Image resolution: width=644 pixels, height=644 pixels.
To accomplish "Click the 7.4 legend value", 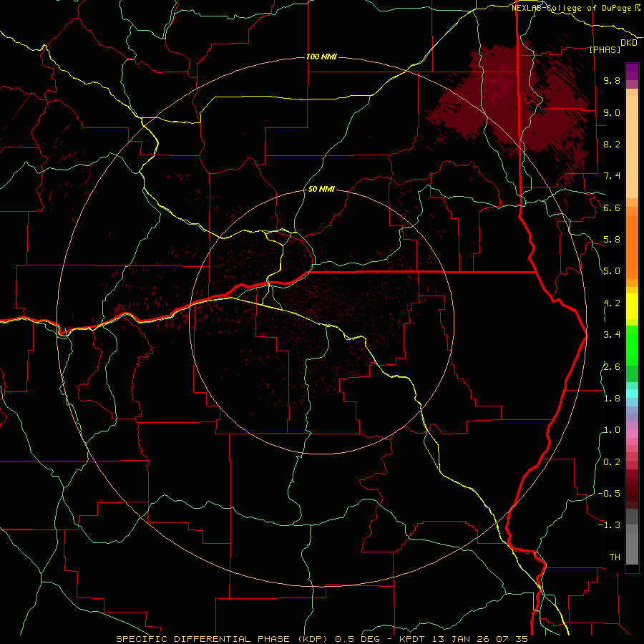I will click(x=612, y=176).
